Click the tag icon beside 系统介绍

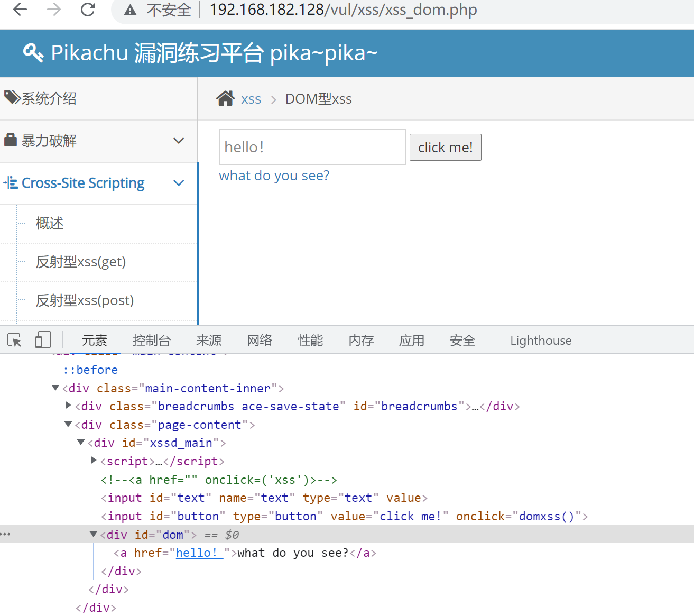click(12, 97)
